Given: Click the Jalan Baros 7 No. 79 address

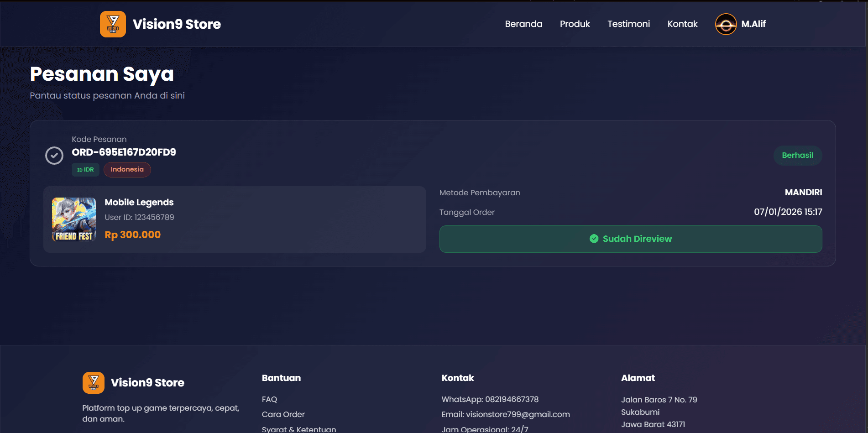Looking at the screenshot, I should point(659,400).
